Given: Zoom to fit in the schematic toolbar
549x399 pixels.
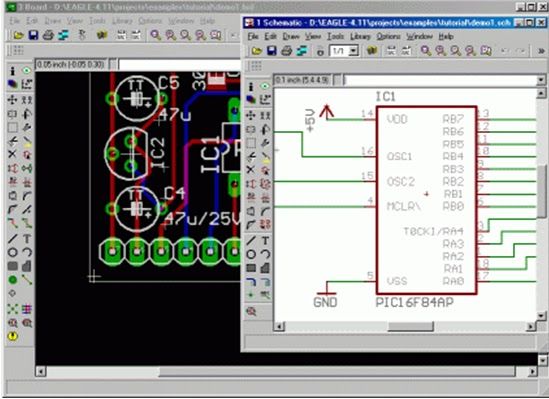Looking at the screenshot, I should click(x=426, y=51).
